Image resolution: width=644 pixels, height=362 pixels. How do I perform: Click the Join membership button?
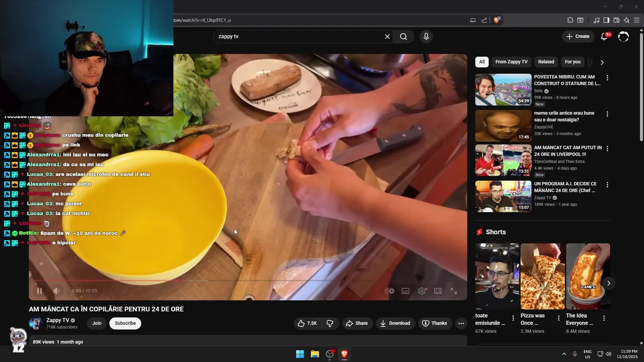[x=97, y=323]
